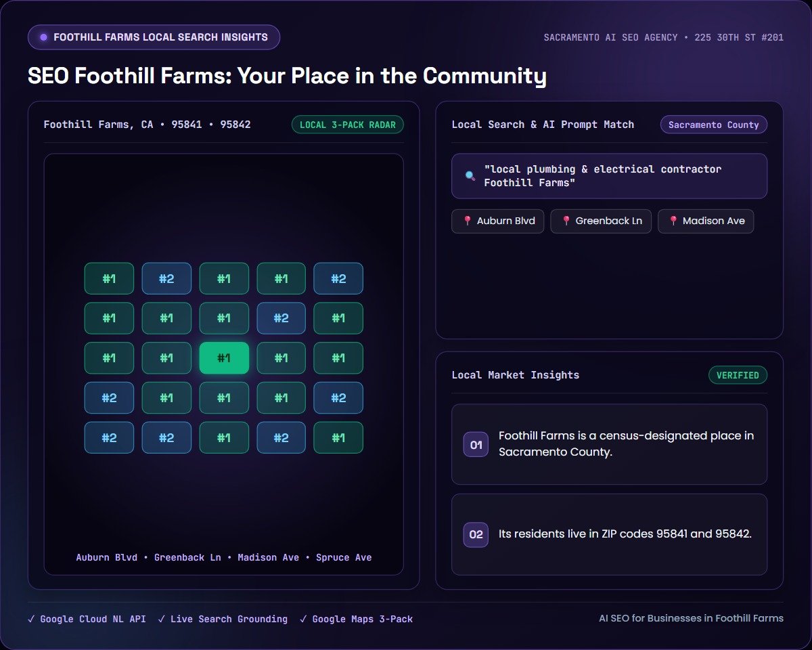Viewport: 812px width, 650px height.
Task: Click the census-designated place insight text
Action: [x=626, y=444]
